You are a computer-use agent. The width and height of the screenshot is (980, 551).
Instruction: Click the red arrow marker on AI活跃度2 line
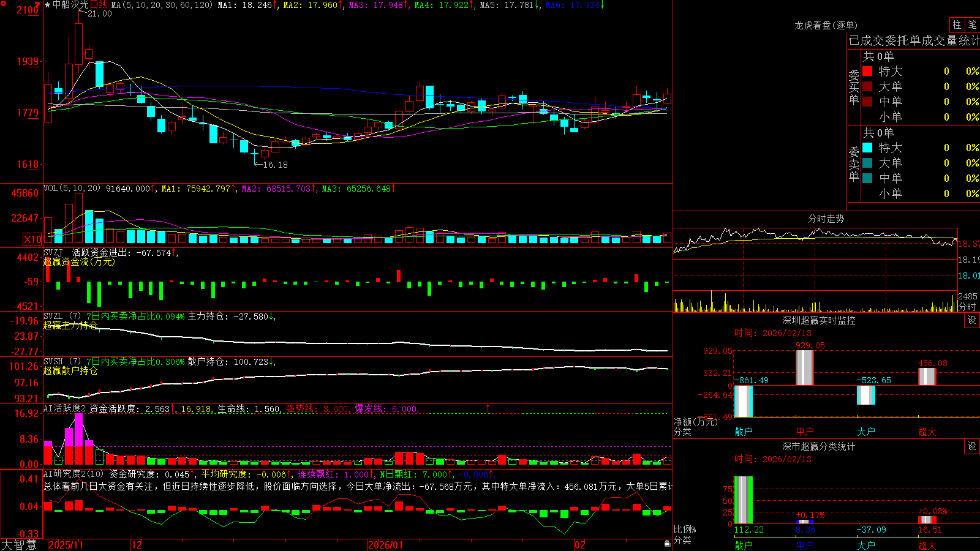[488, 408]
